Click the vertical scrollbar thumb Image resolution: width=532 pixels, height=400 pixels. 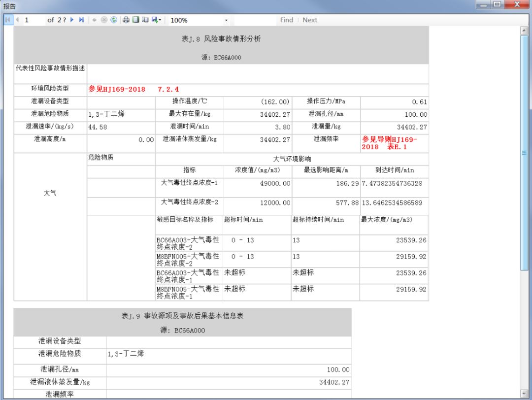[524, 153]
